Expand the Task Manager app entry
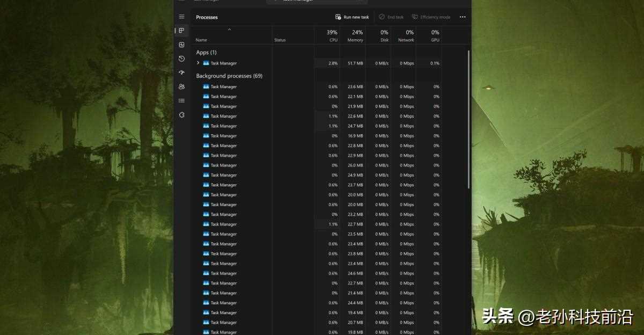This screenshot has height=335, width=644. coord(198,63)
